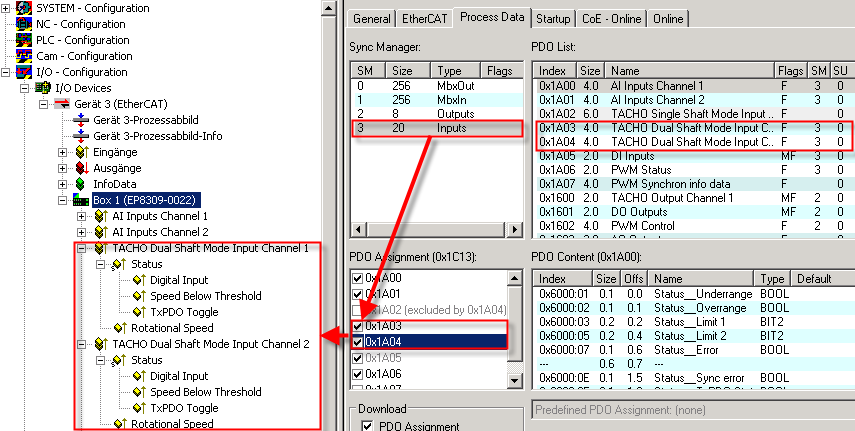
Task: Open the Startup tab
Action: click(553, 19)
